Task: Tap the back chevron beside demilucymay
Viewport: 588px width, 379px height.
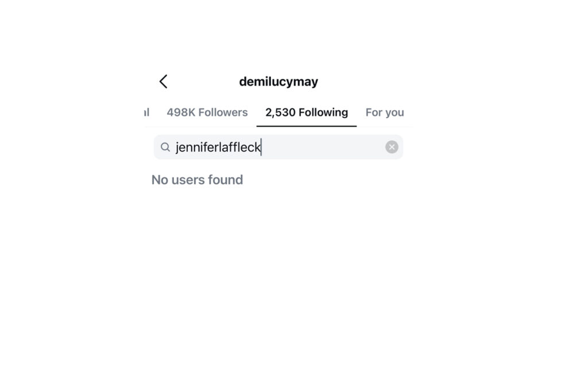Action: [x=163, y=82]
